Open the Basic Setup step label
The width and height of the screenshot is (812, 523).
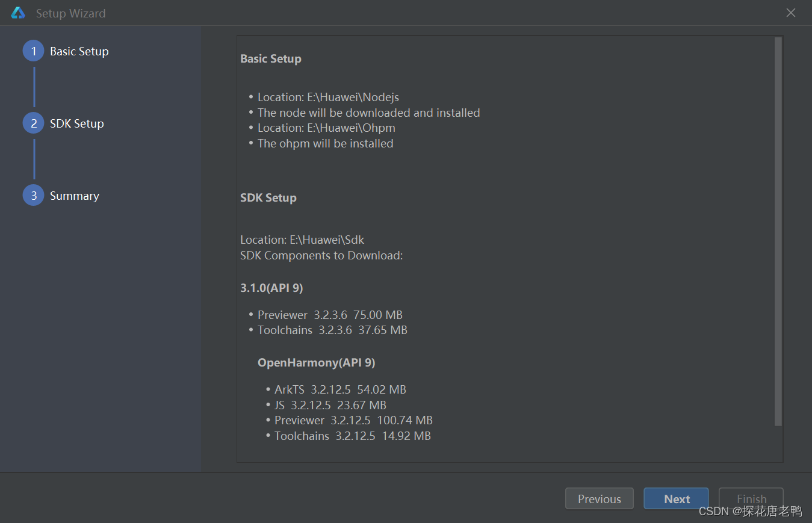[x=79, y=51]
